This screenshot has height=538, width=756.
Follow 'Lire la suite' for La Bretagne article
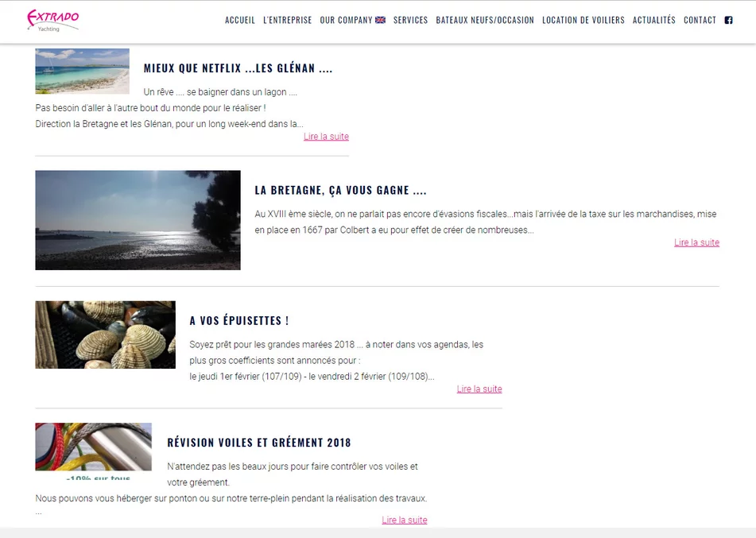(x=696, y=243)
